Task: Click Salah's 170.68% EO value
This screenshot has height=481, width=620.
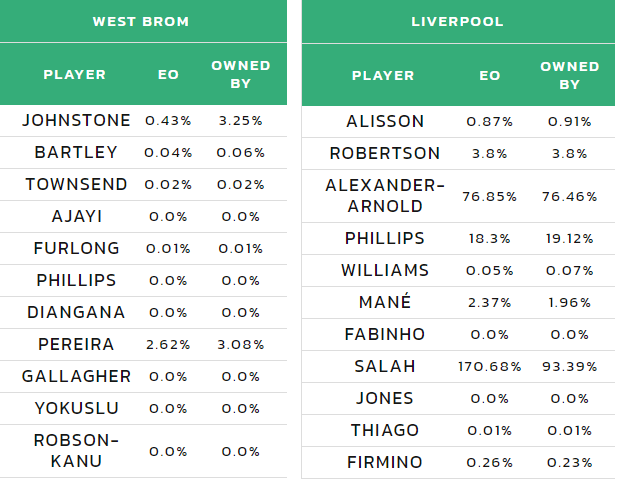Action: 490,366
